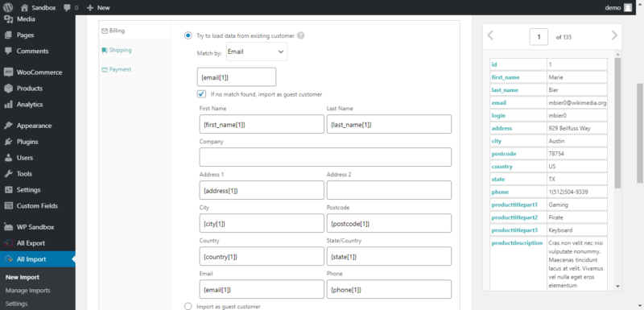Click the record preview scrollbar thumb
644x310 pixels.
point(617,122)
